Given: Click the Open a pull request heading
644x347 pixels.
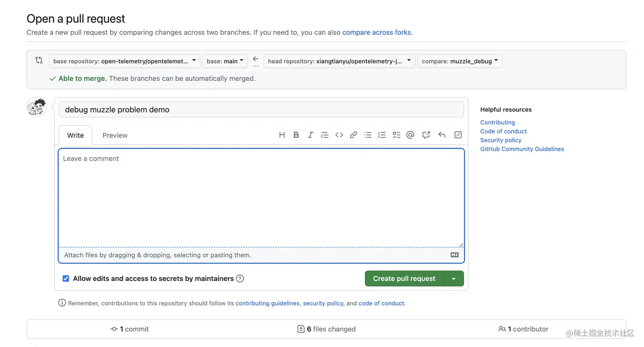Looking at the screenshot, I should coord(76,19).
